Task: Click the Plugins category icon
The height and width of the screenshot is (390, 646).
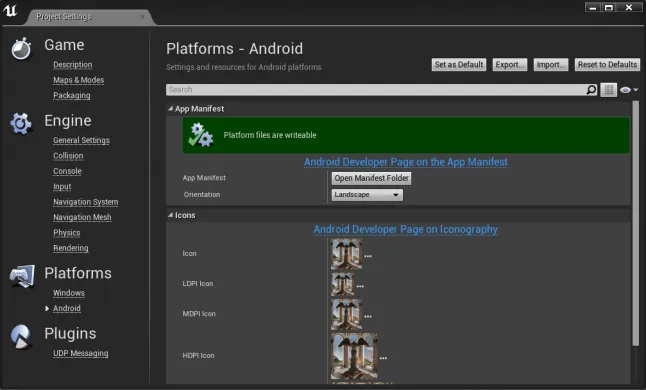Action: pos(21,336)
